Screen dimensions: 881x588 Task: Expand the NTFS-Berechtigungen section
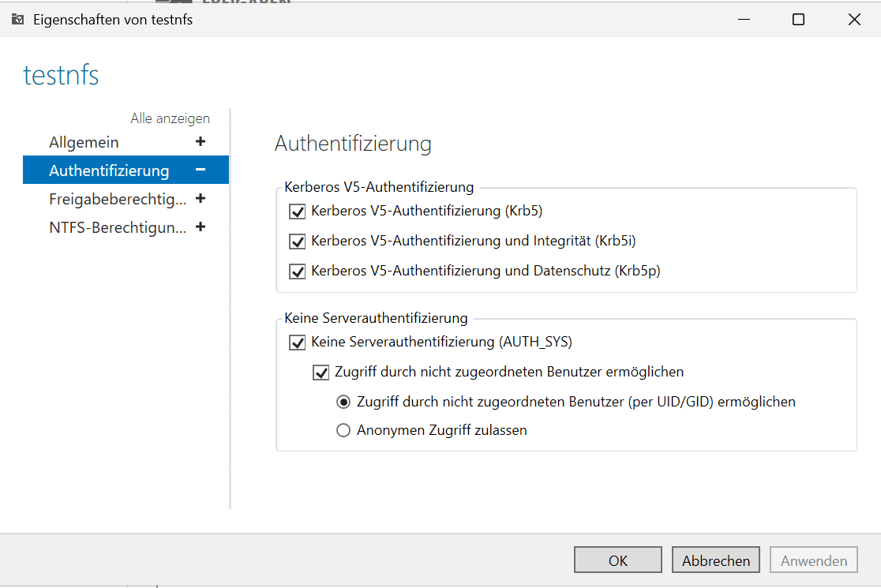pyautogui.click(x=201, y=227)
